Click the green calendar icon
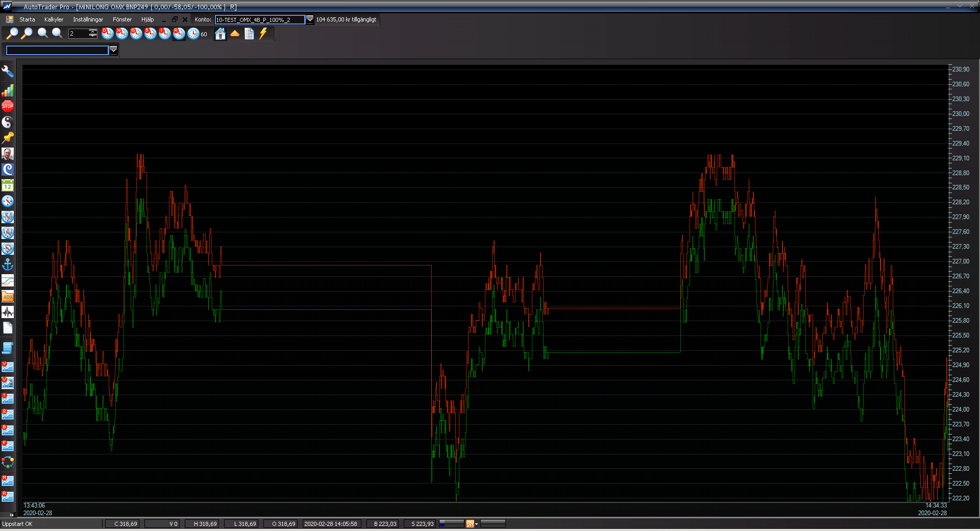 [x=8, y=185]
